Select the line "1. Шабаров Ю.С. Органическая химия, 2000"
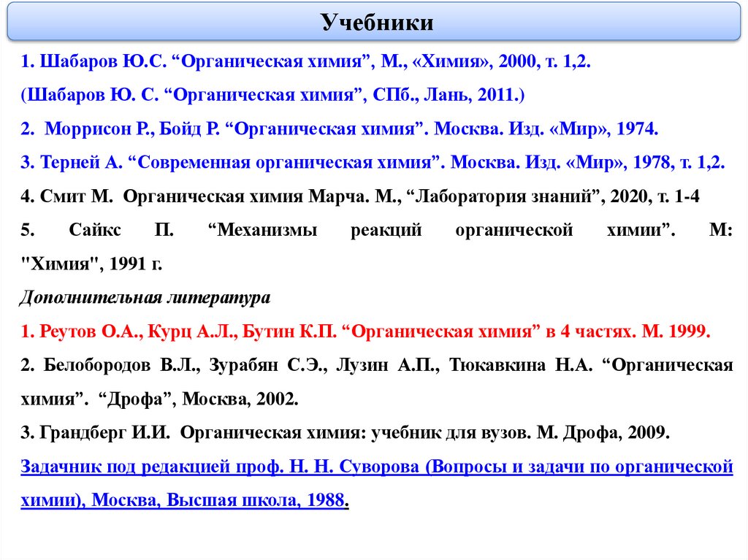The width and height of the screenshot is (748, 560). pos(306,61)
